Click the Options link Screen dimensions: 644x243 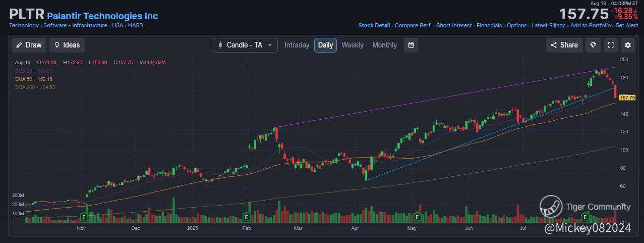tap(516, 25)
